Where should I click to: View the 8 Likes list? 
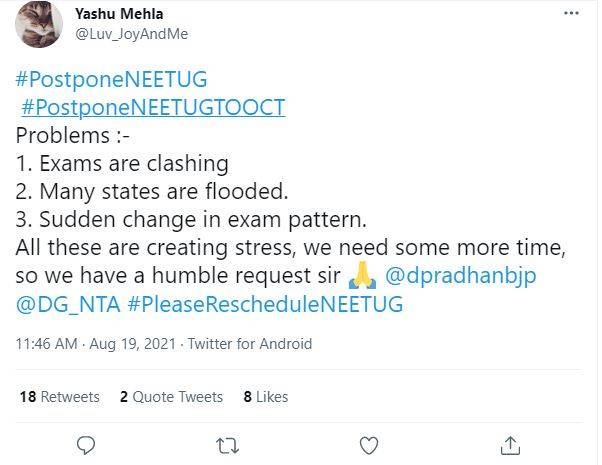click(x=266, y=397)
